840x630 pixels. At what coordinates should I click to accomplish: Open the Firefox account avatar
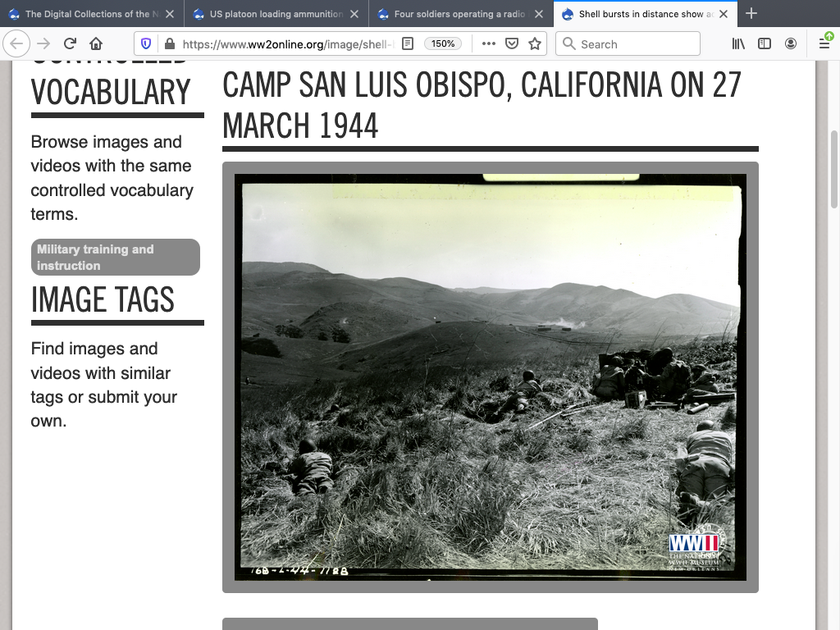point(790,44)
